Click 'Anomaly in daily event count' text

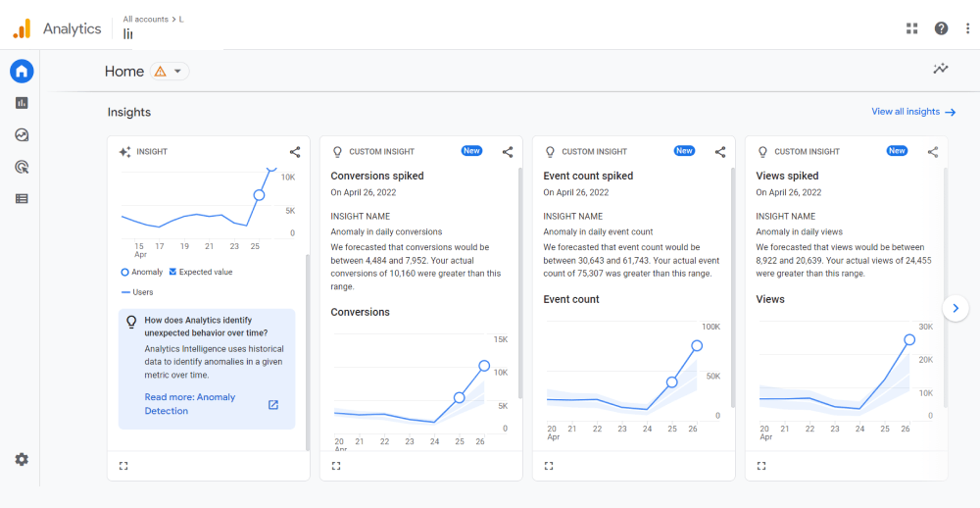[x=598, y=231]
